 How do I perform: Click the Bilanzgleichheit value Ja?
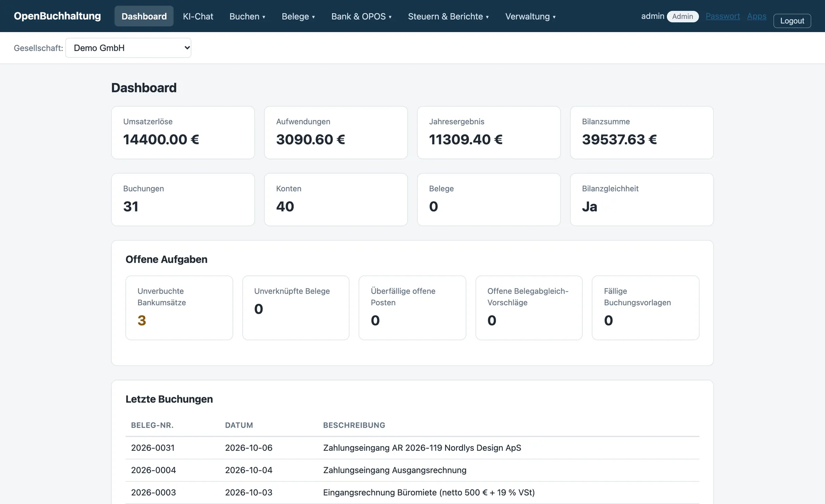coord(589,207)
